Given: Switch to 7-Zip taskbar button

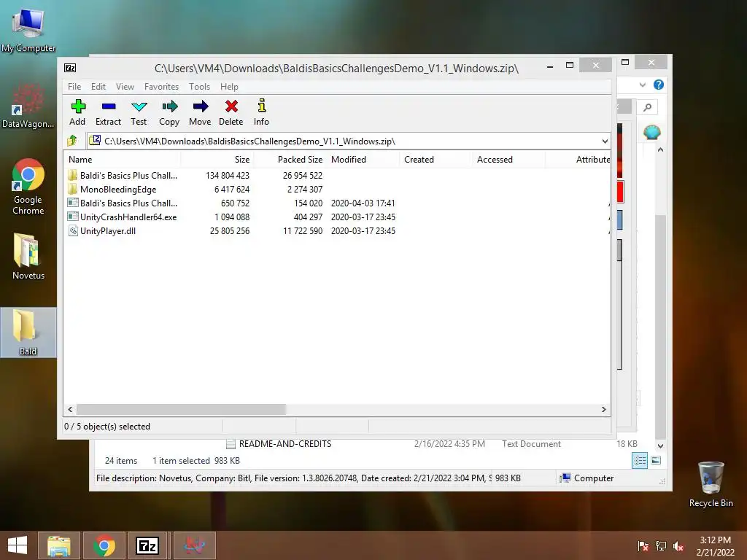Looking at the screenshot, I should (147, 545).
